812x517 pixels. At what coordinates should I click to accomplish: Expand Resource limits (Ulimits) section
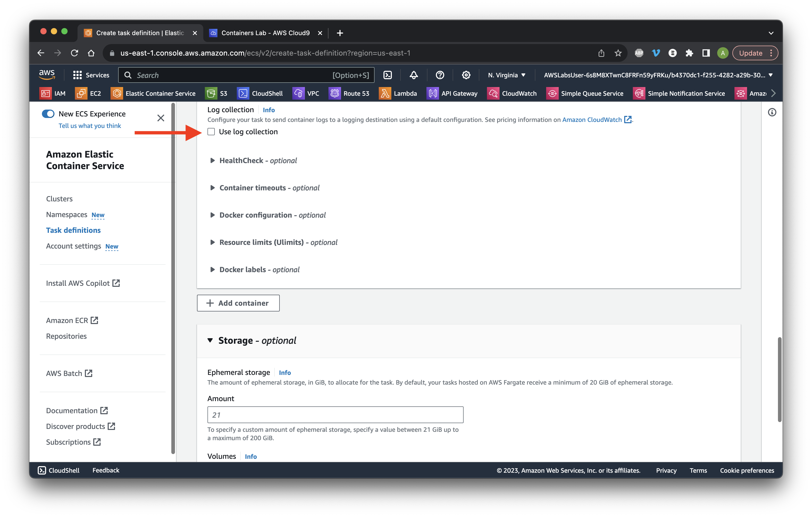[273, 243]
